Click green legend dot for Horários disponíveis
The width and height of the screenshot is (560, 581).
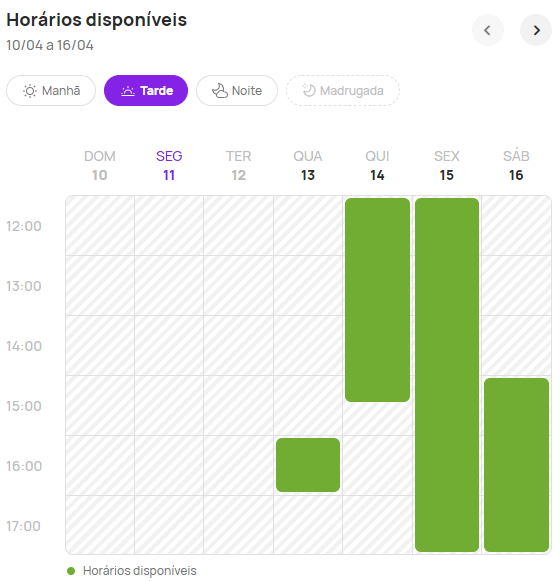(x=71, y=571)
